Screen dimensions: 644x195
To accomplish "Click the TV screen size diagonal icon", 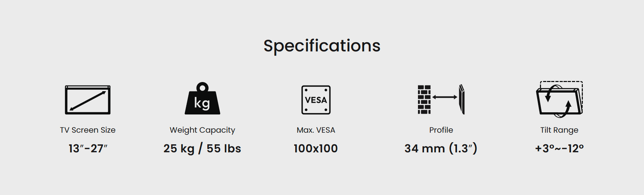I will coord(88,100).
